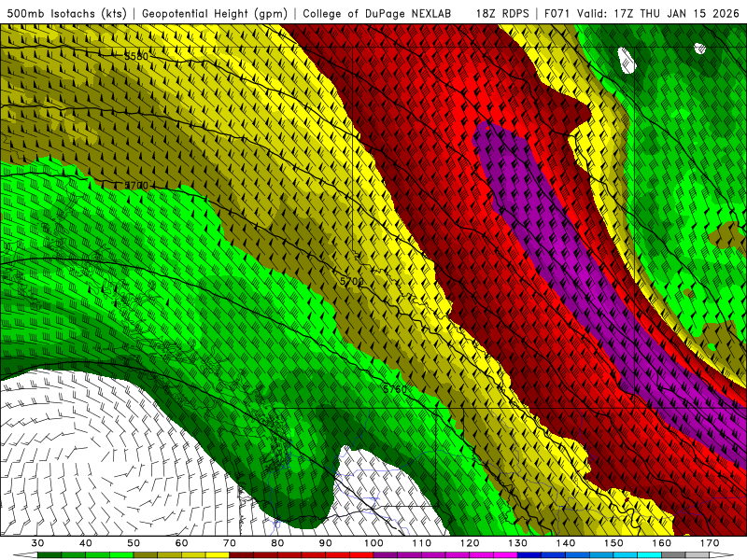The width and height of the screenshot is (747, 560).
Task: Click the 5700 contour label below the 5580 label
Action: coord(136,185)
